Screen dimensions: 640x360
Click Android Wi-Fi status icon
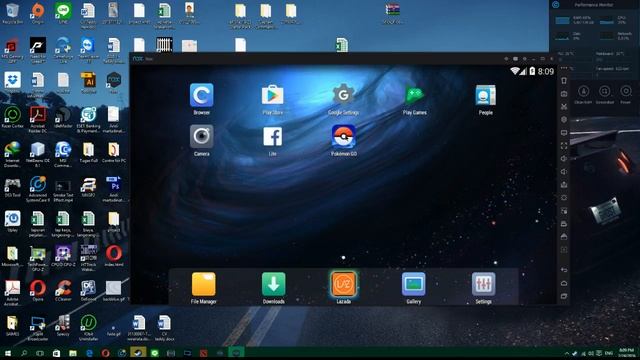coord(515,71)
